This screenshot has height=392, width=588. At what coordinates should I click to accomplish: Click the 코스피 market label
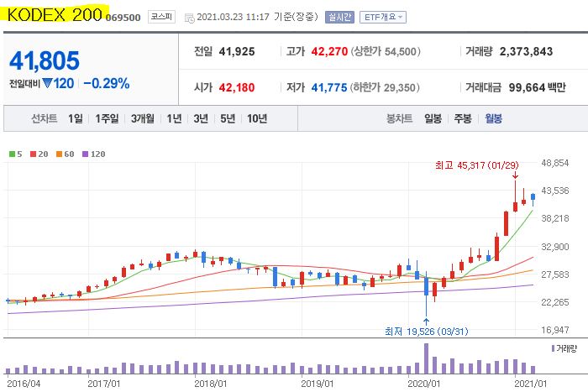(x=161, y=17)
